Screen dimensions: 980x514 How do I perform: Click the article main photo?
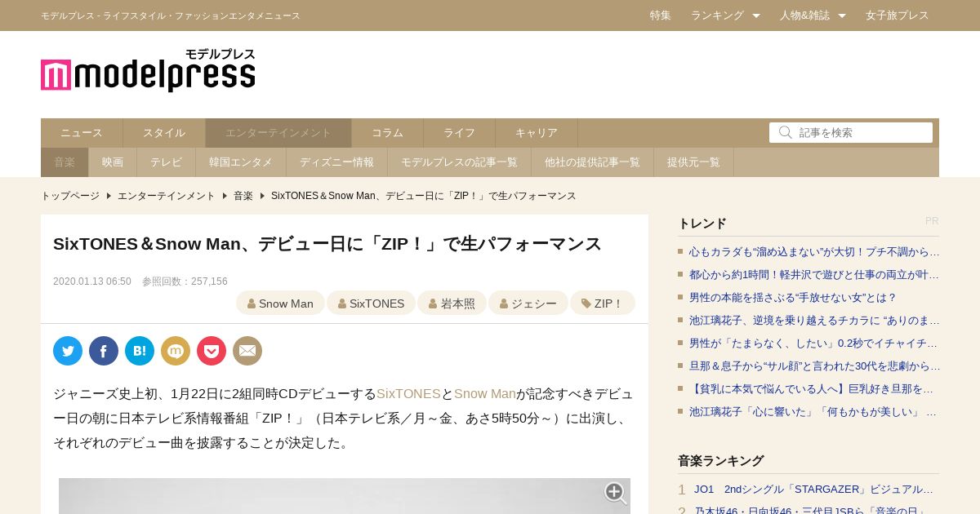pyautogui.click(x=345, y=496)
